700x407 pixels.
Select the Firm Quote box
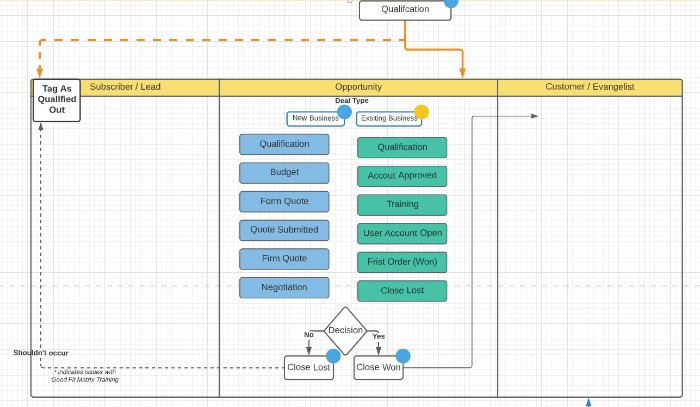pos(284,259)
